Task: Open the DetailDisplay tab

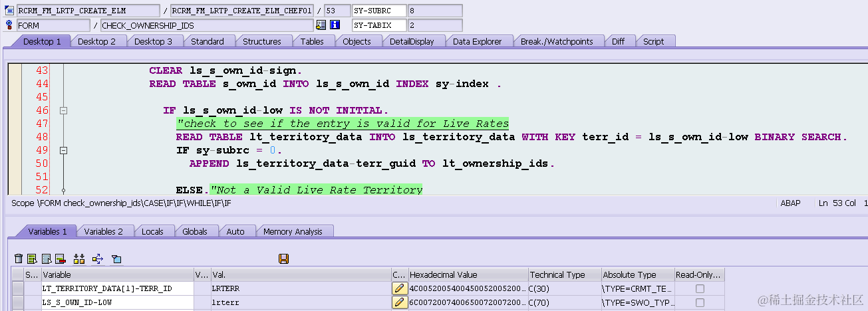Action: point(412,41)
